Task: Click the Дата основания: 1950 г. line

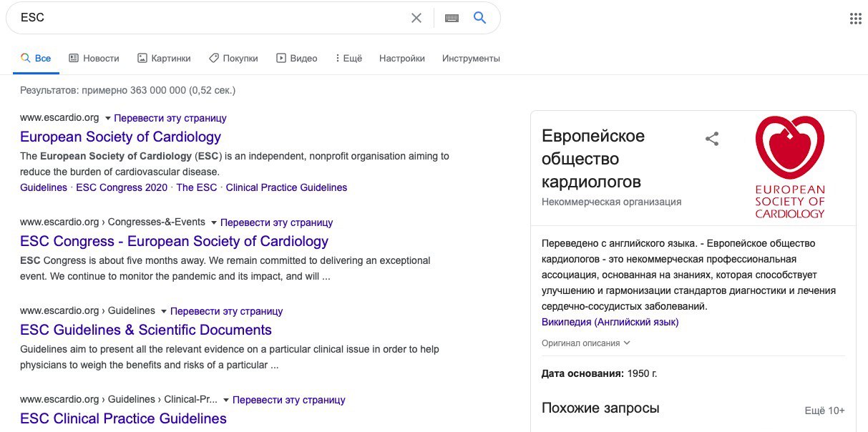Action: [x=600, y=373]
